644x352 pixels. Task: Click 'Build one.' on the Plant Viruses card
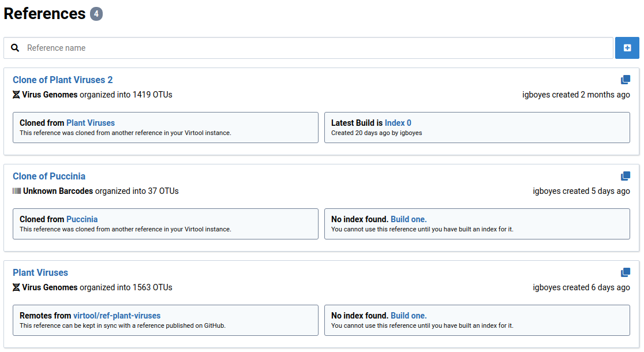pyautogui.click(x=409, y=316)
